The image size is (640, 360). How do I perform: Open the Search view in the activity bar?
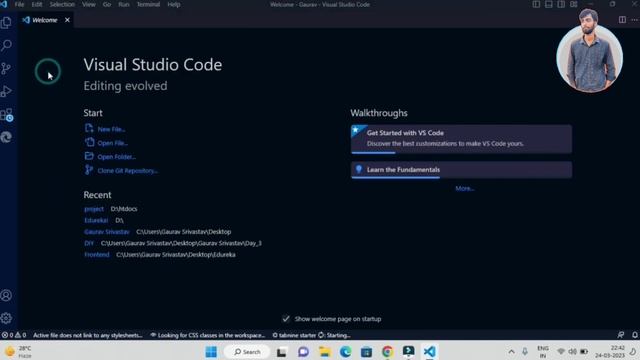point(6,45)
